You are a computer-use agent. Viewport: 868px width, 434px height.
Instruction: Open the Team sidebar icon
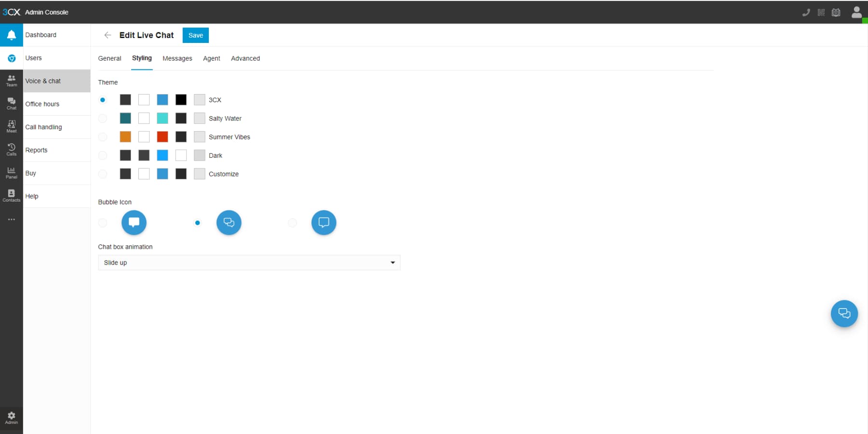click(x=11, y=81)
